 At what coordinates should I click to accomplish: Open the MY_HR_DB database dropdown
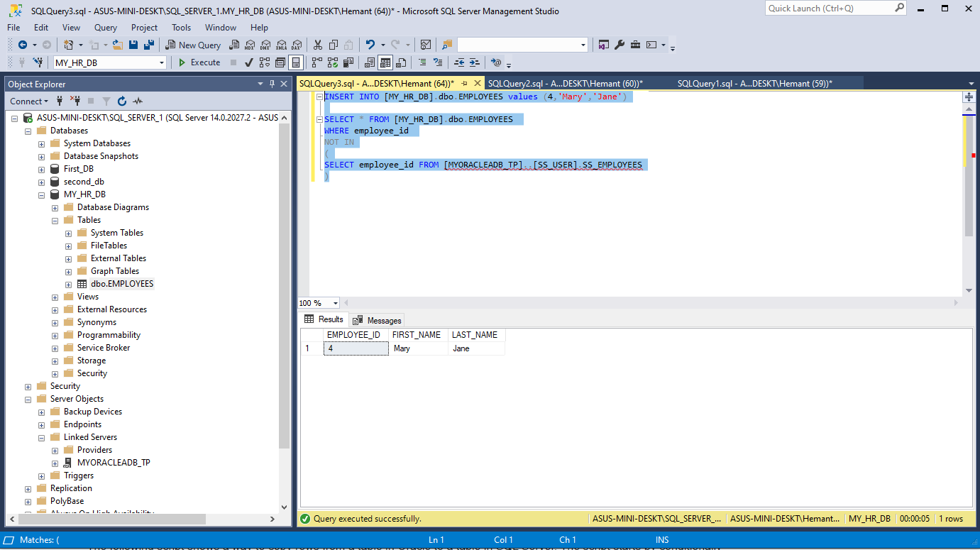point(162,62)
